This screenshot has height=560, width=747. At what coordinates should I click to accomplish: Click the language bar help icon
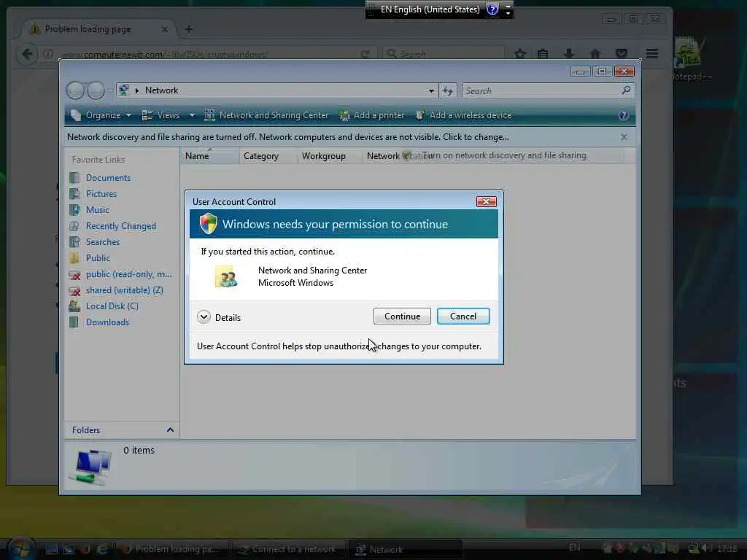[x=492, y=9]
